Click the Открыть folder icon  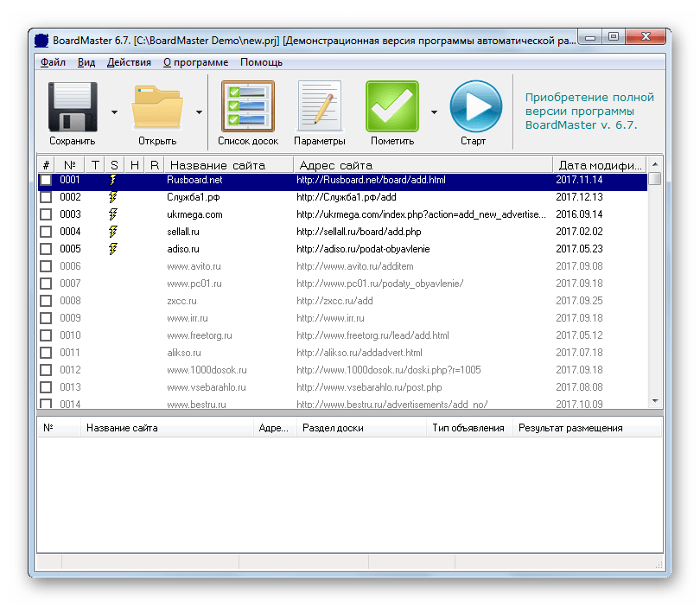(x=156, y=106)
